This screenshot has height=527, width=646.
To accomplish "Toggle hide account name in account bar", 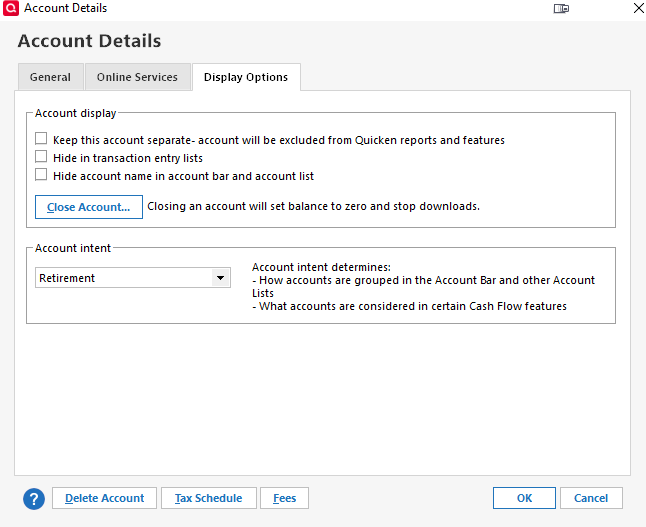I will [41, 175].
